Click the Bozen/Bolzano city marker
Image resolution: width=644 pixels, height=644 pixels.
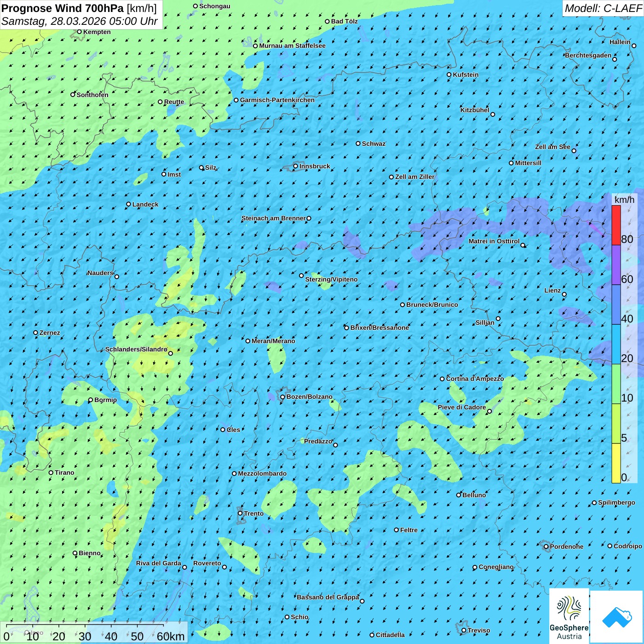283,397
